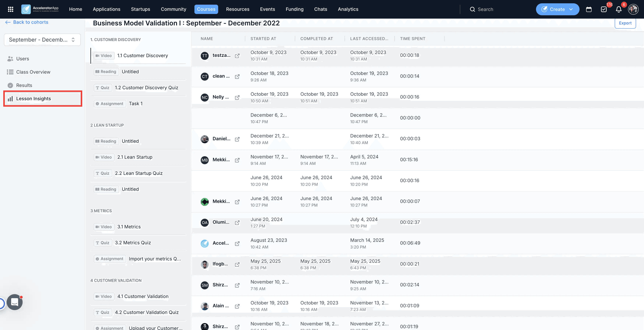Open Ifogb... profile external link icon
This screenshot has width=644, height=330.
[237, 264]
